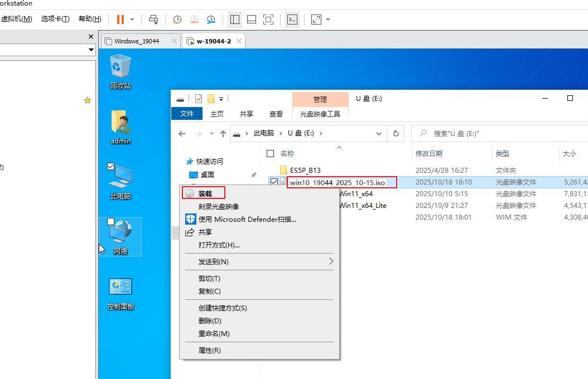Choose 属性(R) in the context menu
The width and height of the screenshot is (588, 379).
point(209,351)
